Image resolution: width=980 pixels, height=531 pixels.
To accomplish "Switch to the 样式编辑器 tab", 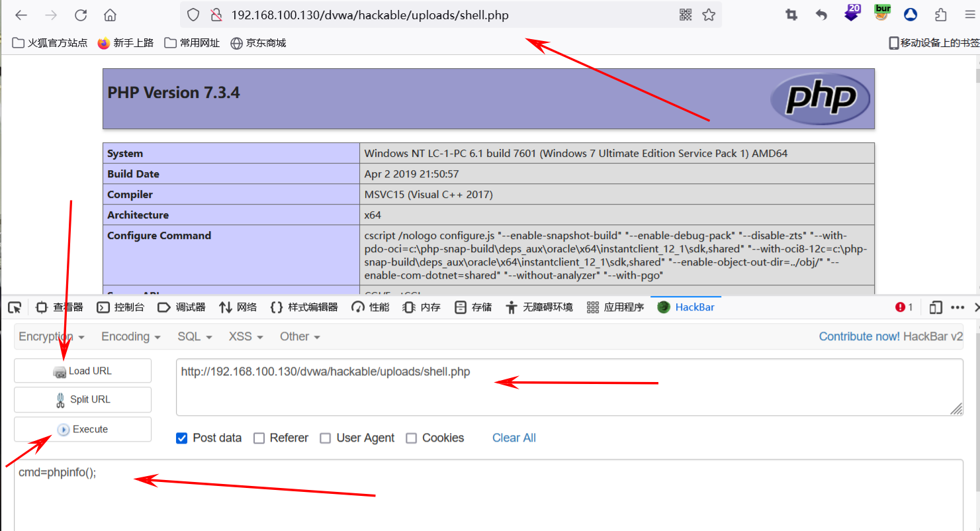I will point(304,307).
